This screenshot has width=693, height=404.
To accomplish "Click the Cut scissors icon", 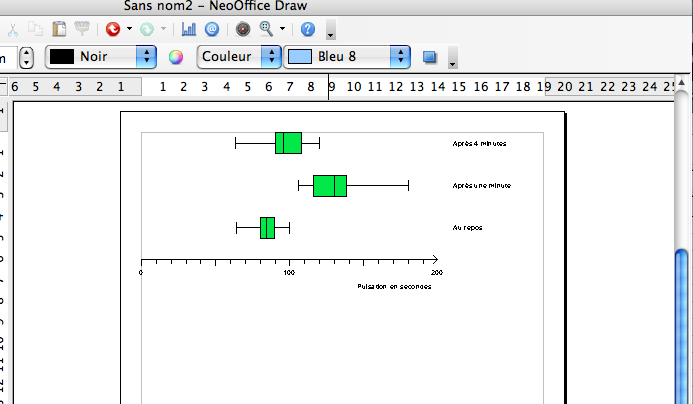I will click(x=12, y=29).
